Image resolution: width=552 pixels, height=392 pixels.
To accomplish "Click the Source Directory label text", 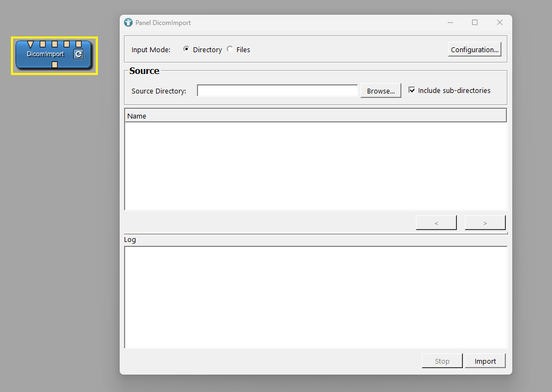I will point(159,91).
